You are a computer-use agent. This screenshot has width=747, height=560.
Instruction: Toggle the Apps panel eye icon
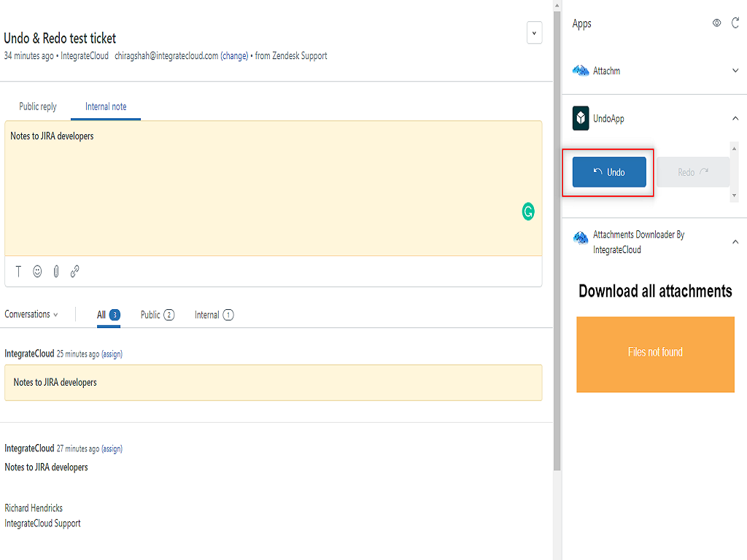point(716,23)
